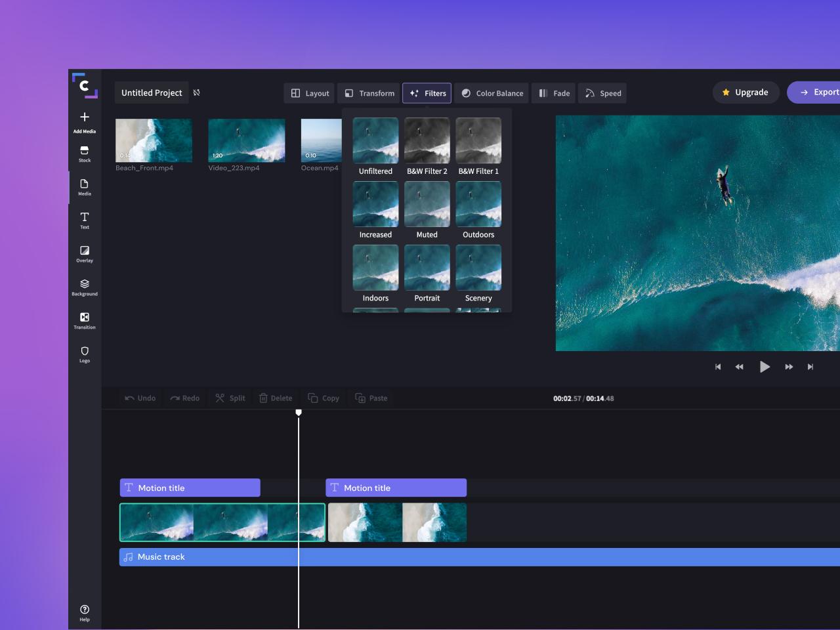This screenshot has height=630, width=840.
Task: Open the Speed settings
Action: [x=602, y=93]
